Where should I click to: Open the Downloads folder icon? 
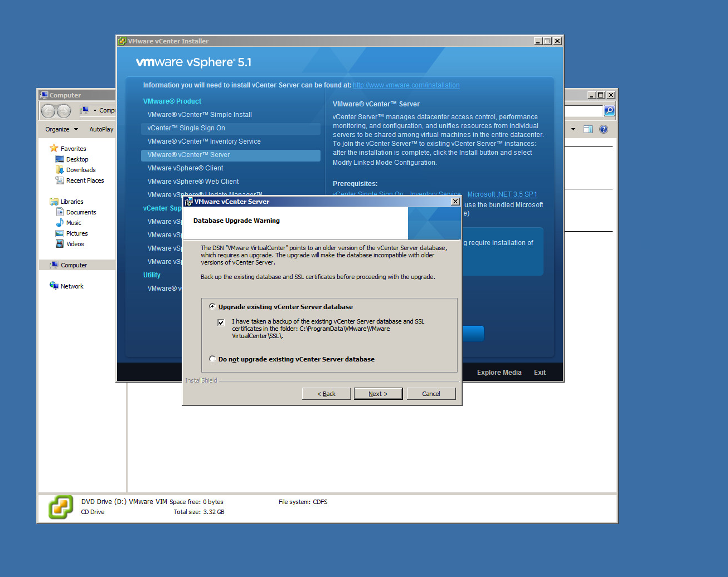(x=60, y=170)
